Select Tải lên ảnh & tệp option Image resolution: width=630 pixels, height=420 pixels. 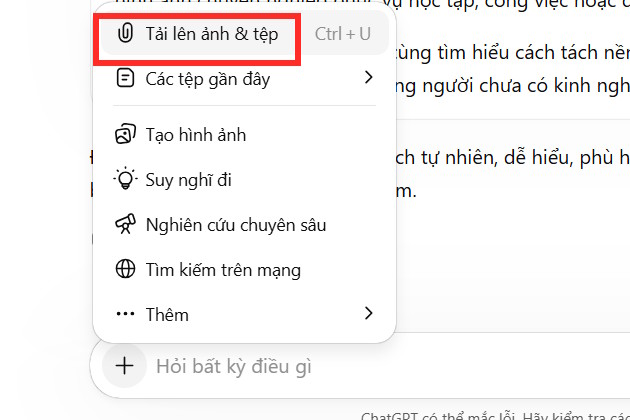coord(245,34)
